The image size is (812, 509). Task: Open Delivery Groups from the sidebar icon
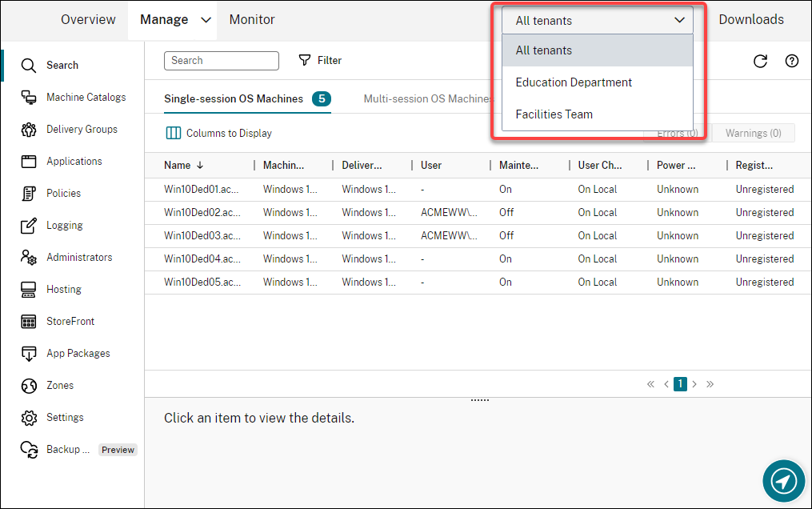pyautogui.click(x=29, y=130)
